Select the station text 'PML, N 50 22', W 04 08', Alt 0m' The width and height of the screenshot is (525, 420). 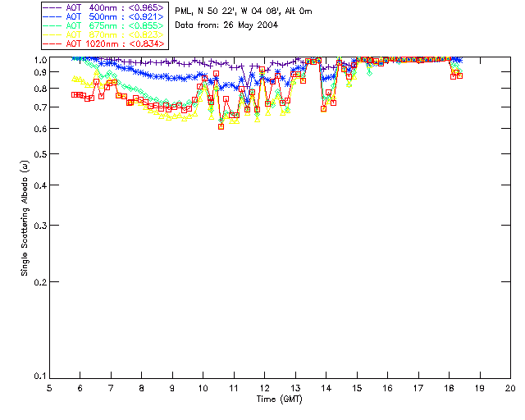[244, 11]
